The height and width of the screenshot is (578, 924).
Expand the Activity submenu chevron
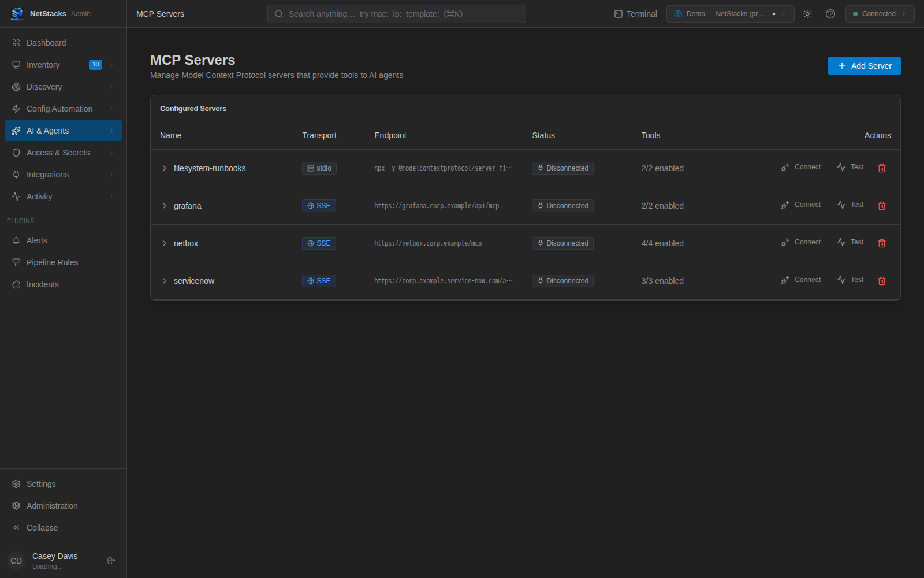click(x=111, y=197)
